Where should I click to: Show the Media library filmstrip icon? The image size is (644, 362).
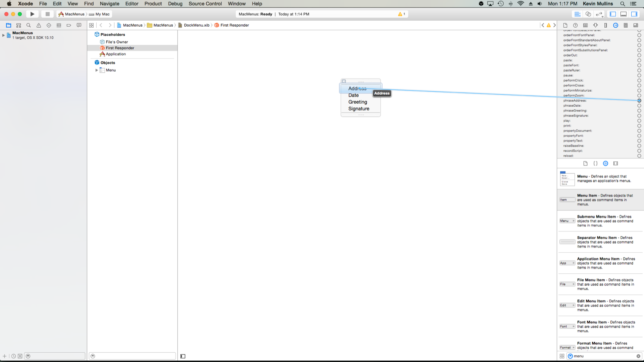tap(616, 164)
